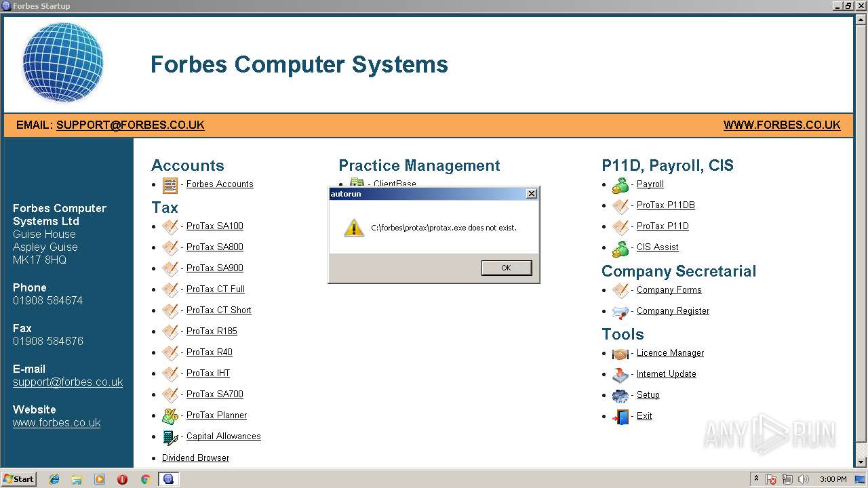Click the Setup gear icon
This screenshot has height=488, width=868.
coord(620,396)
